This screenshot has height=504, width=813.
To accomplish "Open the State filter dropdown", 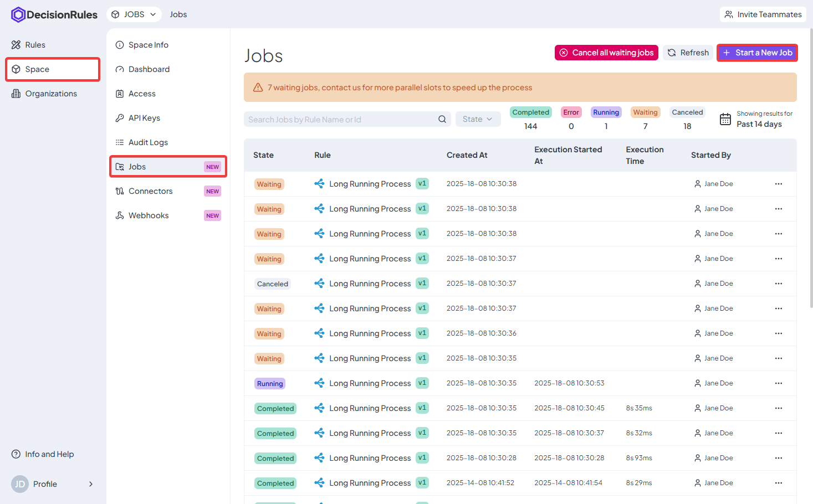I will 478,119.
